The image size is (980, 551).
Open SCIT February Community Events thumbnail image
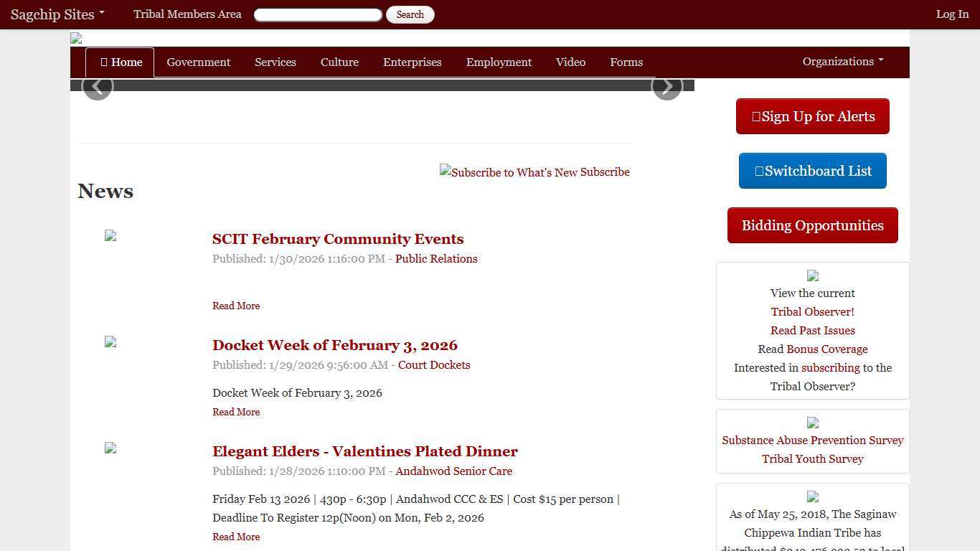point(110,235)
